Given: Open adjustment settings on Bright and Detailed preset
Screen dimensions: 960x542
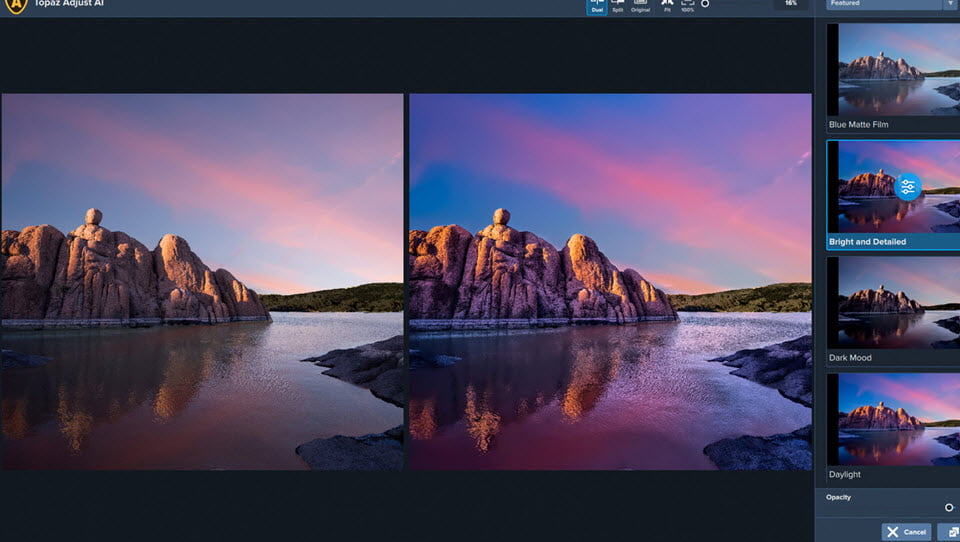Looking at the screenshot, I should click(907, 187).
